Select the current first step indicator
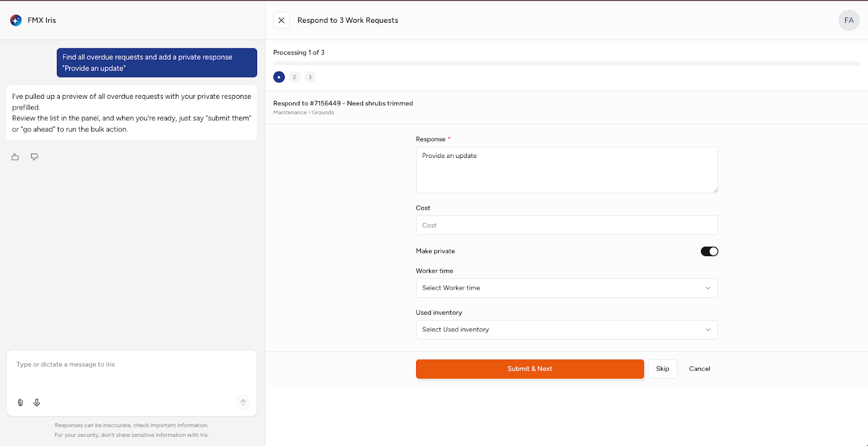 pos(279,77)
